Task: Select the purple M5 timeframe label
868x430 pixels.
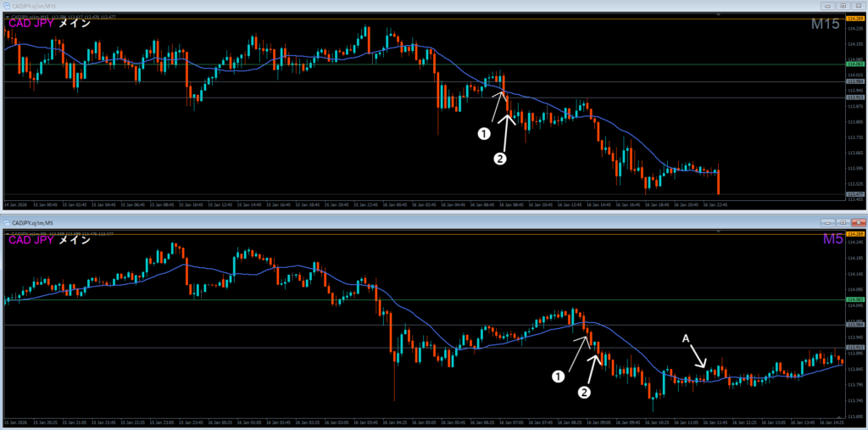Action: click(x=832, y=239)
